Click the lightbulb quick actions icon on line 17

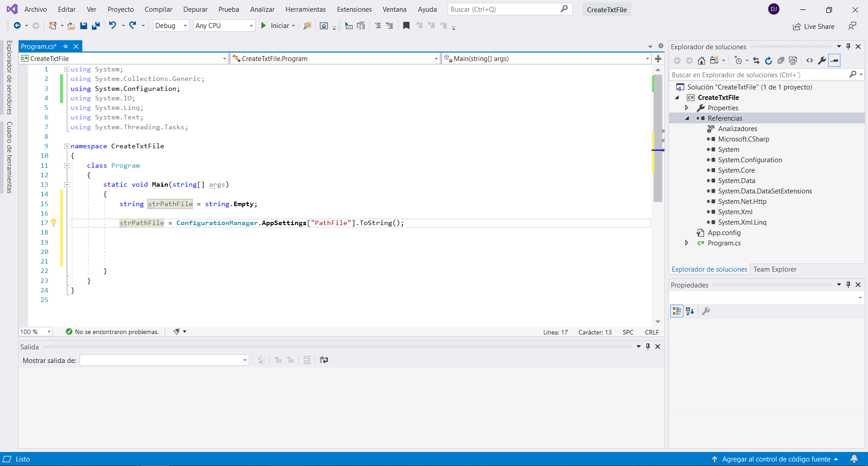tap(53, 222)
